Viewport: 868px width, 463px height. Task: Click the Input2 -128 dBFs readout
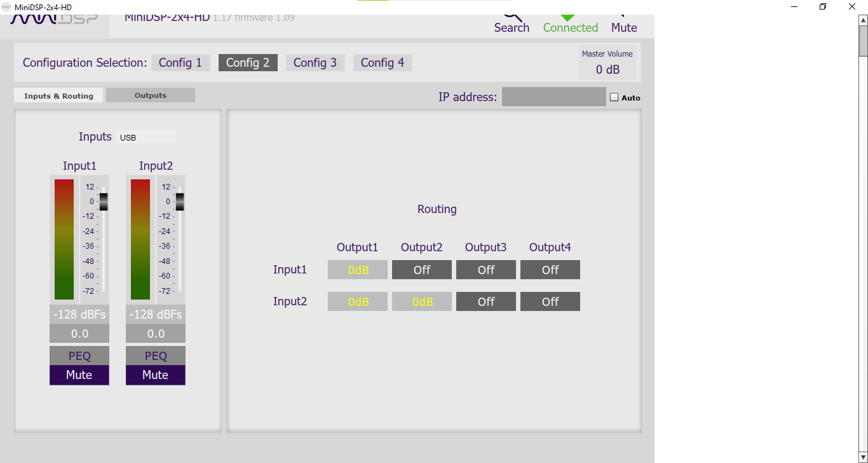[x=156, y=314]
